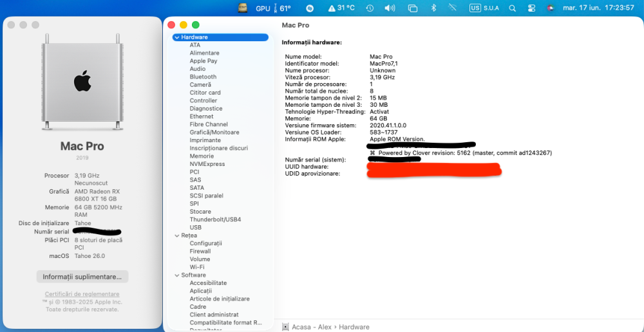The height and width of the screenshot is (332, 644).
Task: Click the Mac Pro tower image
Action: 82,81
